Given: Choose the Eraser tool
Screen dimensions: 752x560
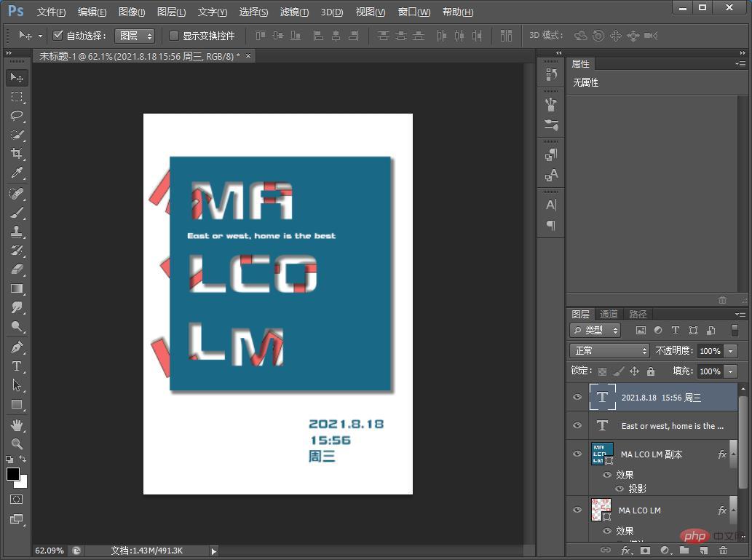Looking at the screenshot, I should tap(17, 269).
